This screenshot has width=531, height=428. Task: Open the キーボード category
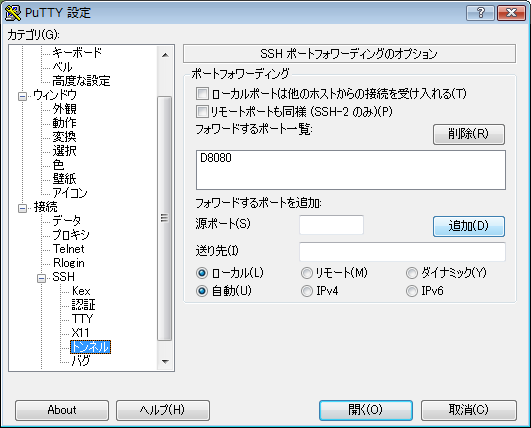77,52
